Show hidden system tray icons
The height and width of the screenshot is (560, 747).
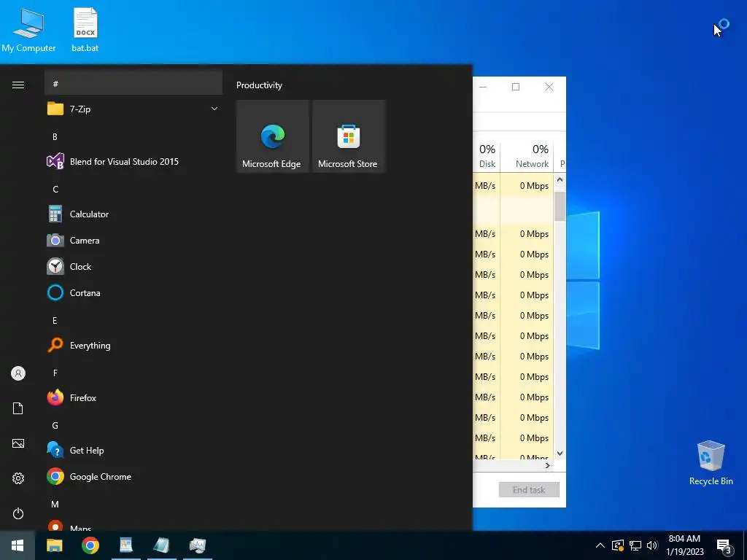click(600, 545)
